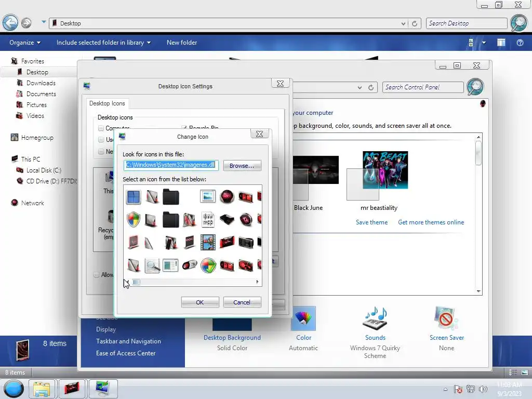Image resolution: width=532 pixels, height=399 pixels.
Task: Expand the Control Panel address dropdown
Action: tap(360, 87)
